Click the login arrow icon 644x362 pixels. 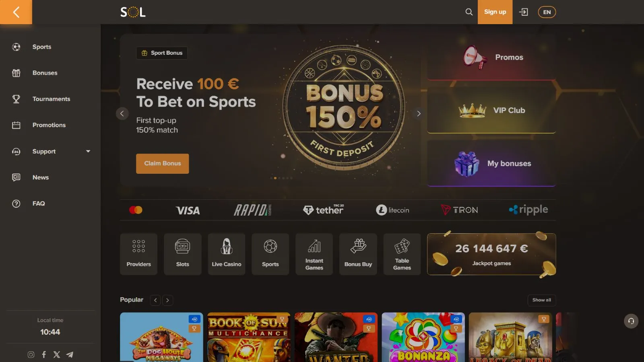524,12
